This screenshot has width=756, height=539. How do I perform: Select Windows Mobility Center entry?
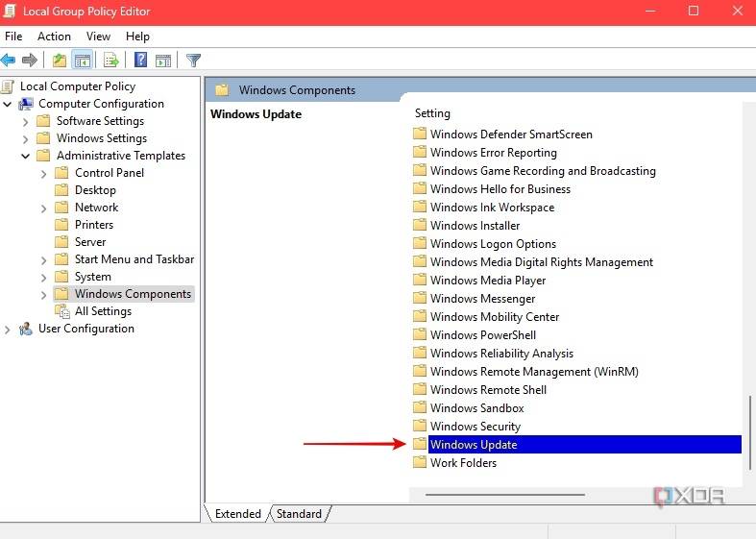tap(494, 317)
